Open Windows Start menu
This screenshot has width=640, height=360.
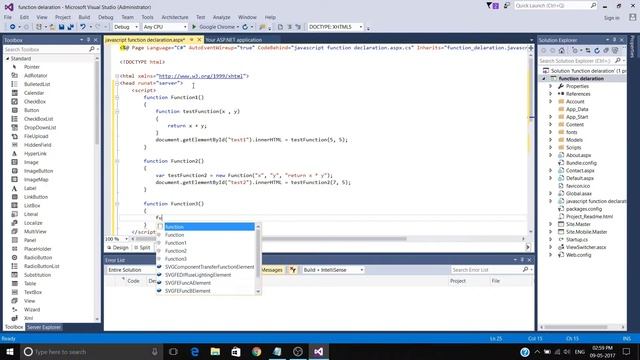coord(9,352)
